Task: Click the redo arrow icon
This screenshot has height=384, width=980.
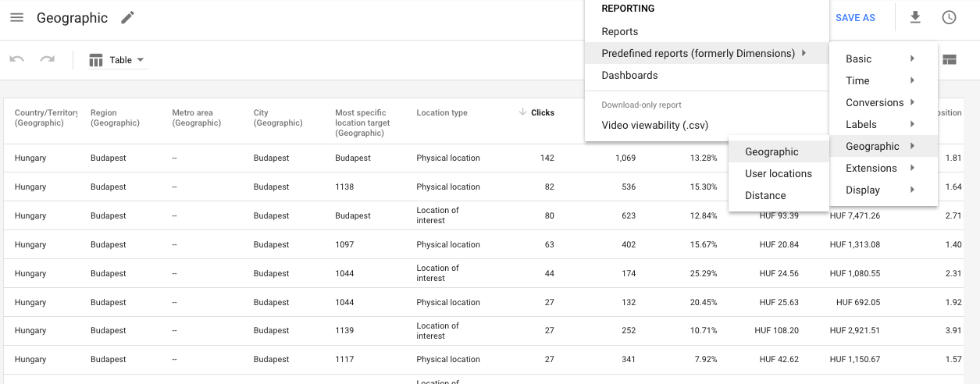Action: pos(48,59)
